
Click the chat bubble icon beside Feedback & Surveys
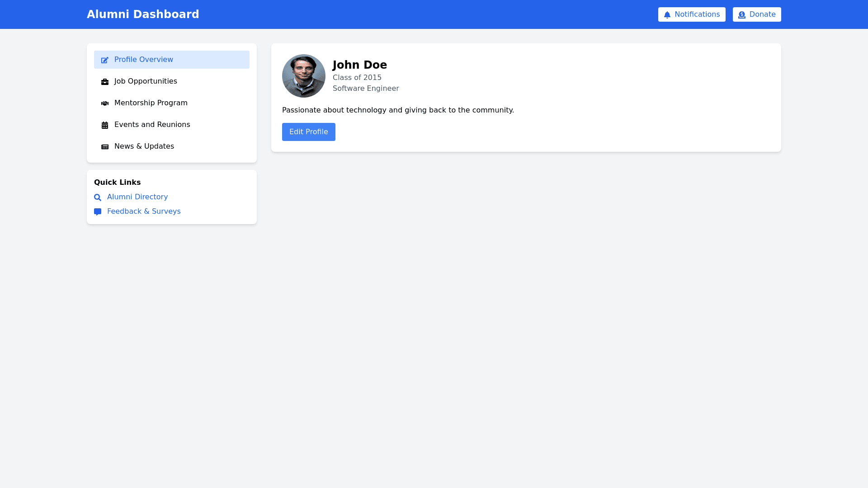point(98,212)
